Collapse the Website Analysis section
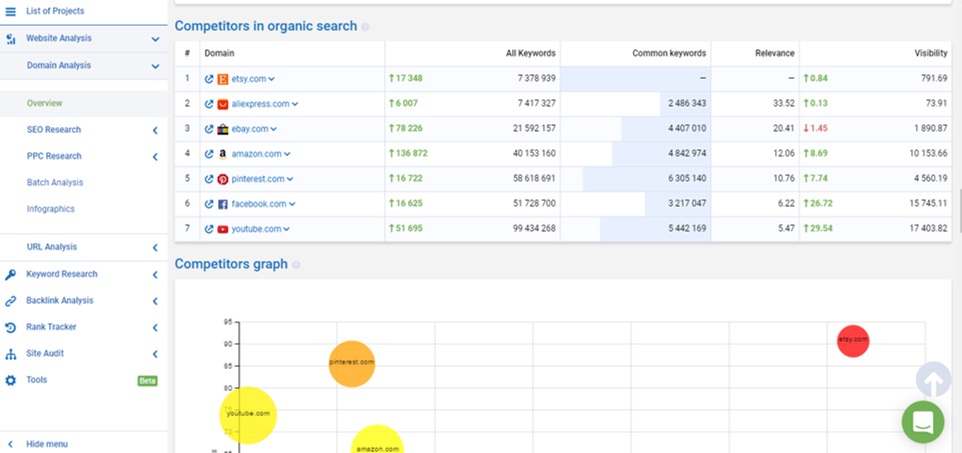962x453 pixels. [x=155, y=39]
